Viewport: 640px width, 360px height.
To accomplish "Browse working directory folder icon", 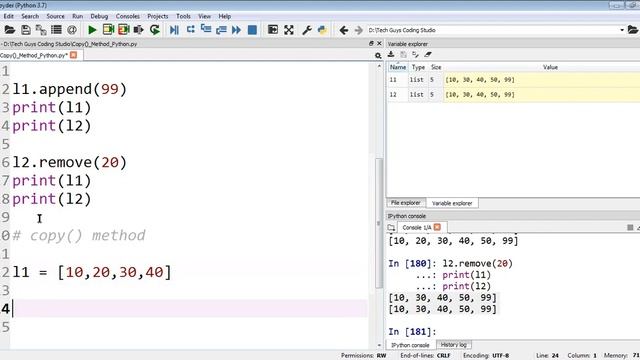I will click(633, 30).
